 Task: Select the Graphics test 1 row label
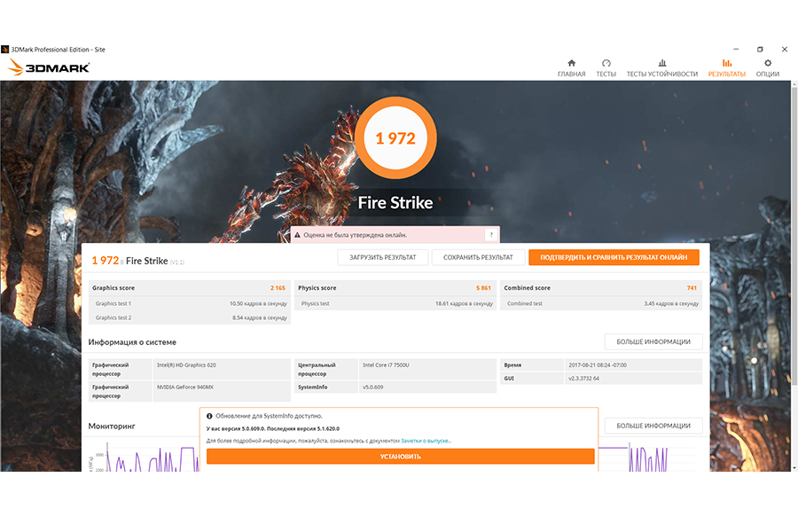(113, 303)
